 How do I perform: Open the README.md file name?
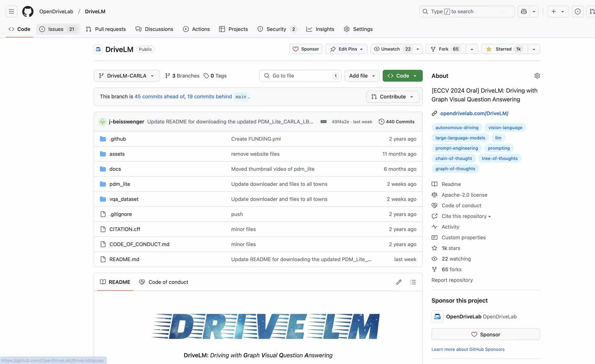point(124,259)
